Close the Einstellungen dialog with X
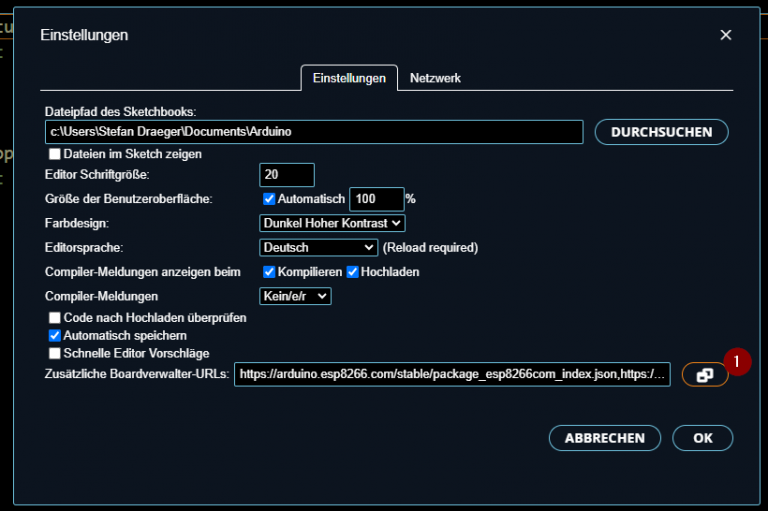Screen dimensions: 768x511 click(726, 35)
